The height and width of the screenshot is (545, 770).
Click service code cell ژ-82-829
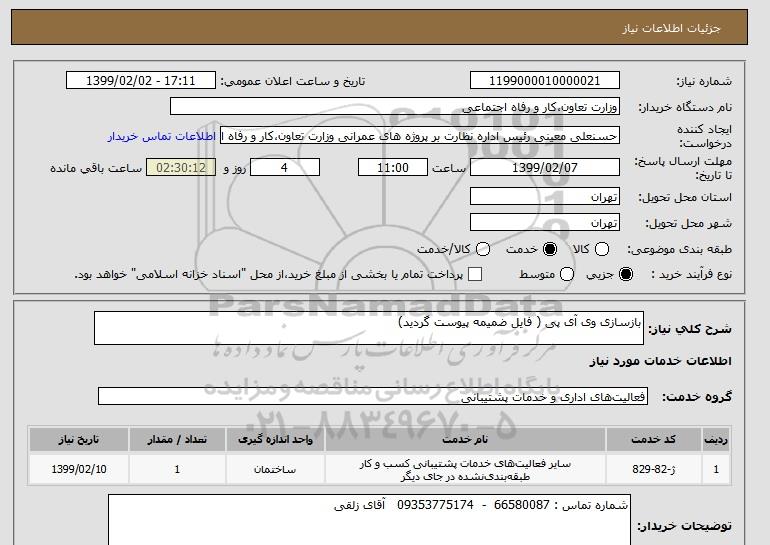[x=654, y=469]
